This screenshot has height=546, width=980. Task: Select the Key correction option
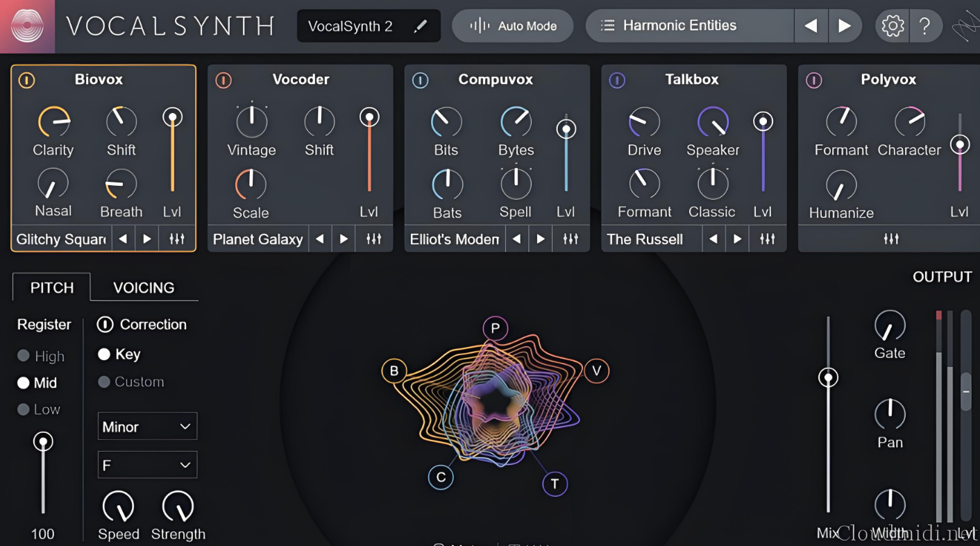tap(119, 355)
